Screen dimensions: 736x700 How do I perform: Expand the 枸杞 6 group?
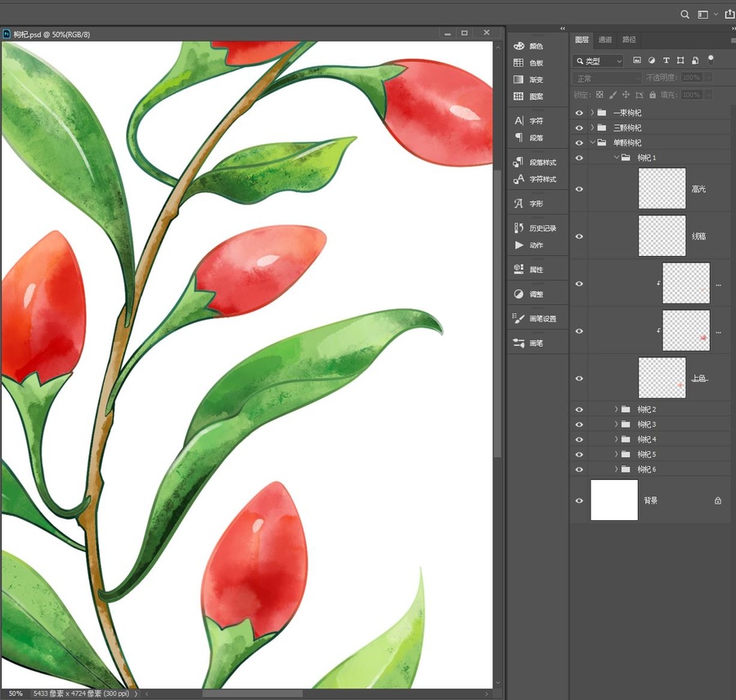point(617,469)
